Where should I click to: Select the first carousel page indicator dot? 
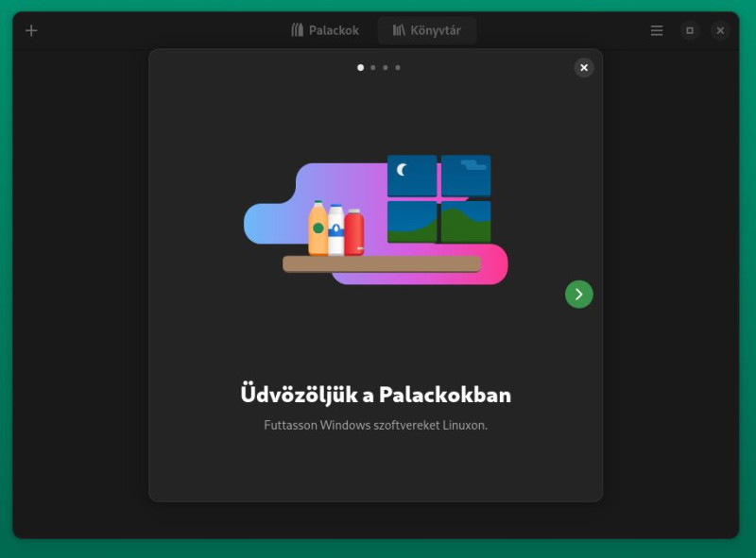361,67
